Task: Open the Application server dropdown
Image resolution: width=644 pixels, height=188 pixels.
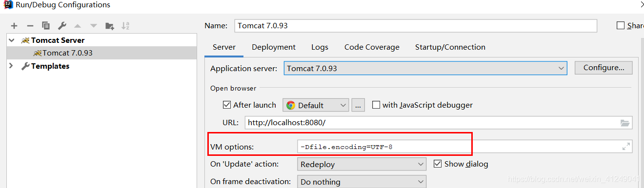Action: click(x=425, y=68)
